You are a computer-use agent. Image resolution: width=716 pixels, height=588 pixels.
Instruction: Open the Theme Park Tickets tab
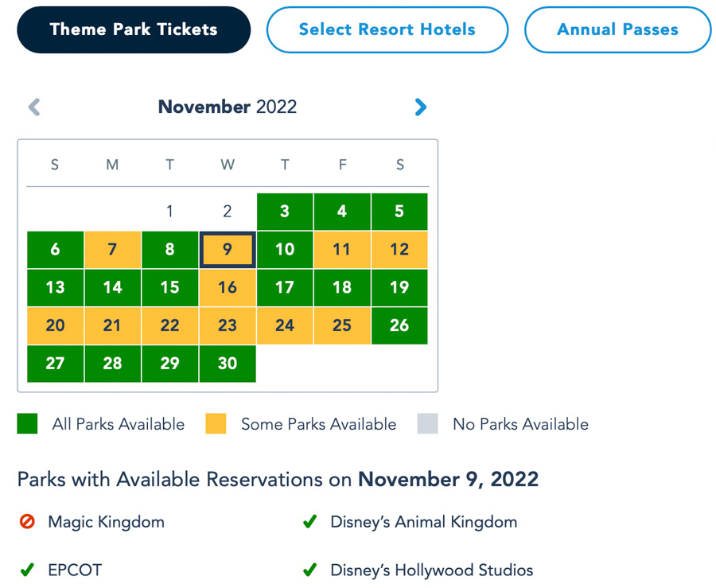click(134, 30)
